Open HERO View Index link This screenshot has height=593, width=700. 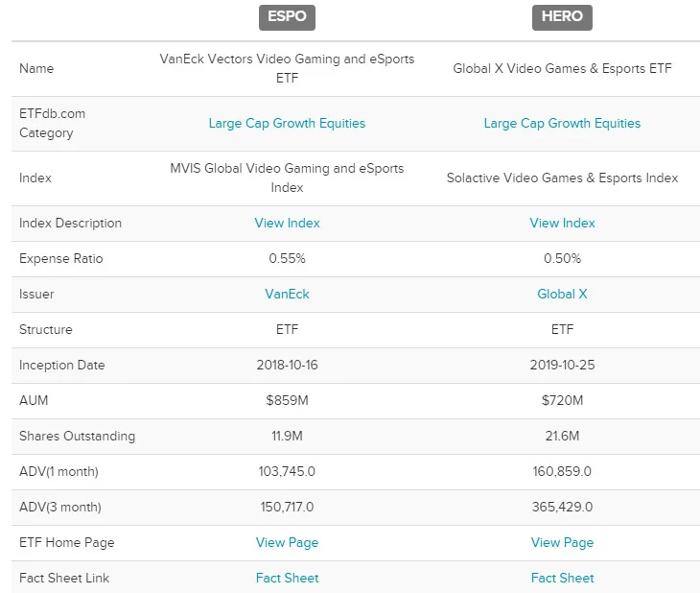562,223
